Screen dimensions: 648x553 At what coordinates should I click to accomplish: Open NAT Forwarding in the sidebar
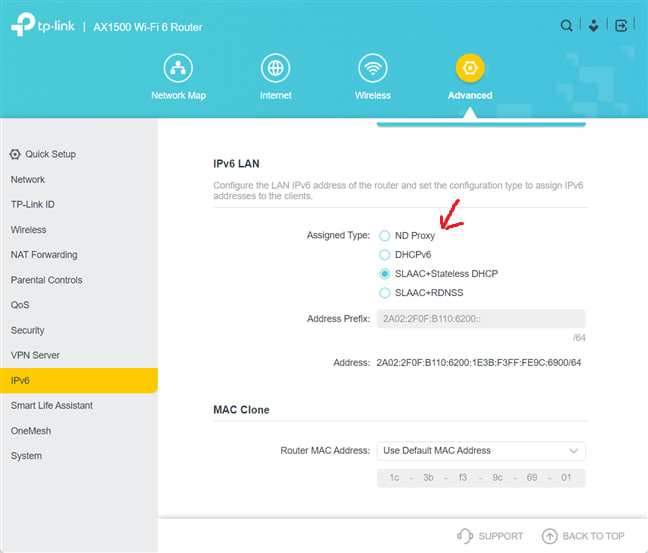pyautogui.click(x=44, y=255)
